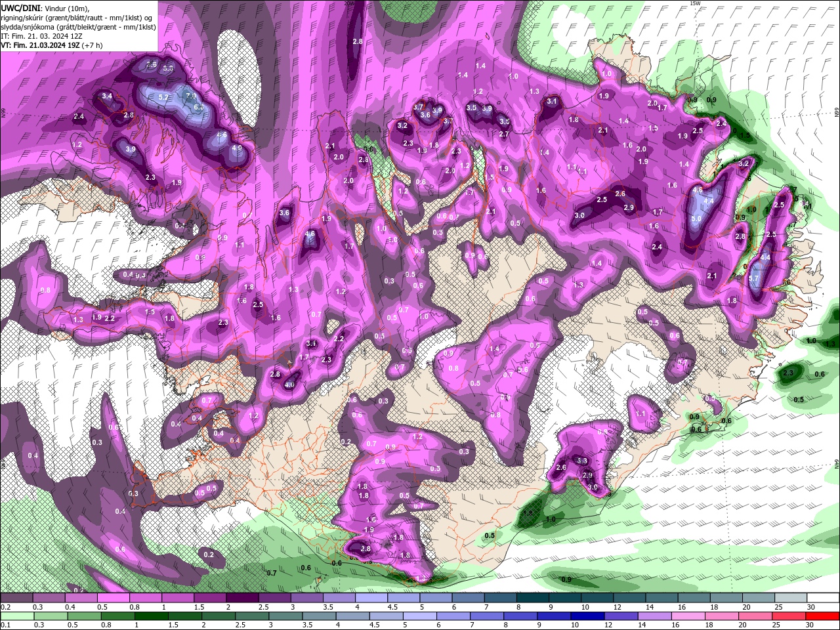Click the green '0.9' rain value off the south coast

(x=566, y=579)
